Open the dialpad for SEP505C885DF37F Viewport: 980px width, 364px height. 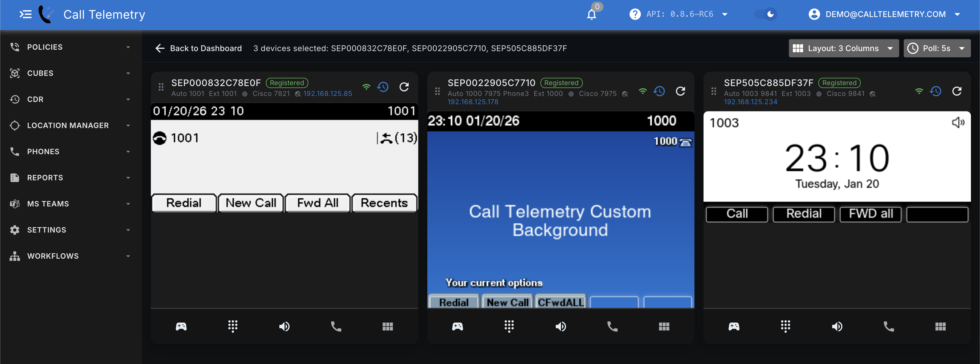pyautogui.click(x=785, y=327)
